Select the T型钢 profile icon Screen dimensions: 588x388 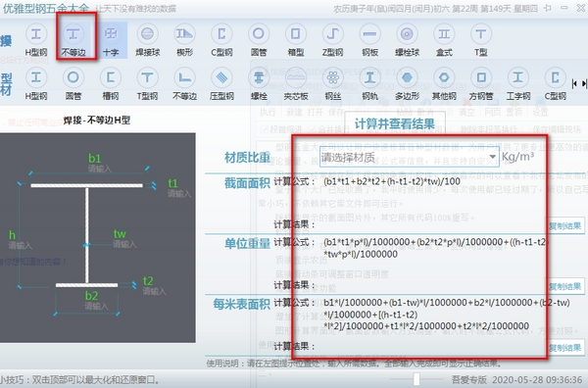(147, 84)
